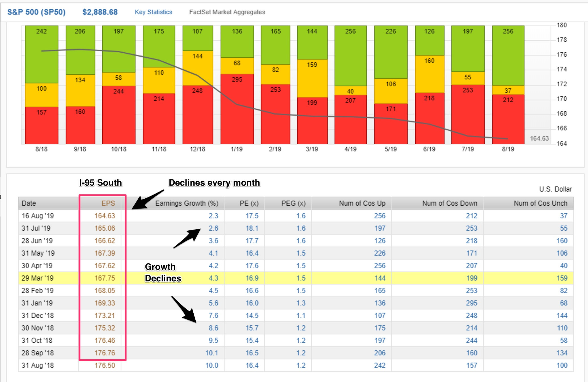Sort table by EPS column header
588x382 pixels.
click(x=108, y=203)
